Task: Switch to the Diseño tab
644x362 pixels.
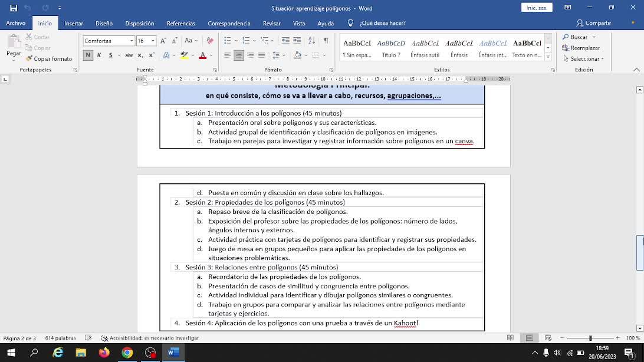Action: click(104, 24)
